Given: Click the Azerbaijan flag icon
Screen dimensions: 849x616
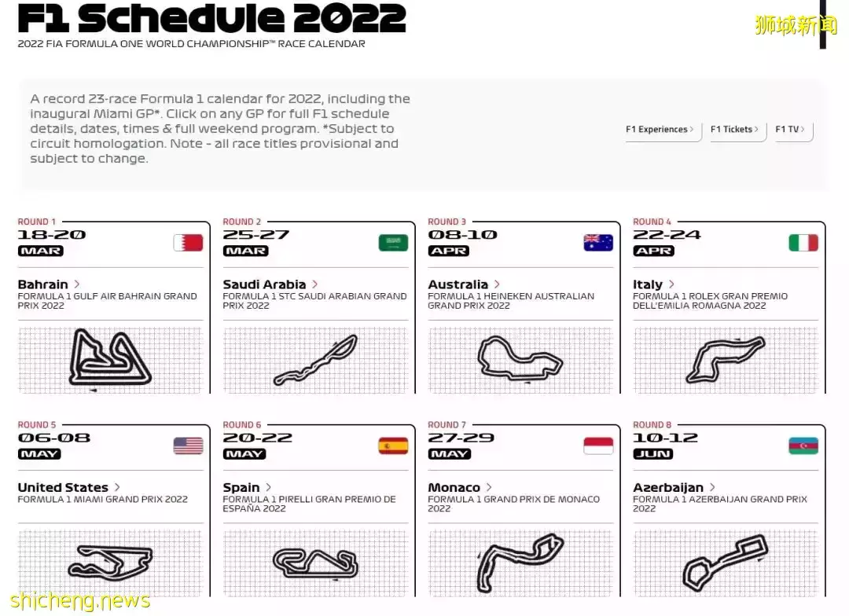Looking at the screenshot, I should pyautogui.click(x=803, y=446).
